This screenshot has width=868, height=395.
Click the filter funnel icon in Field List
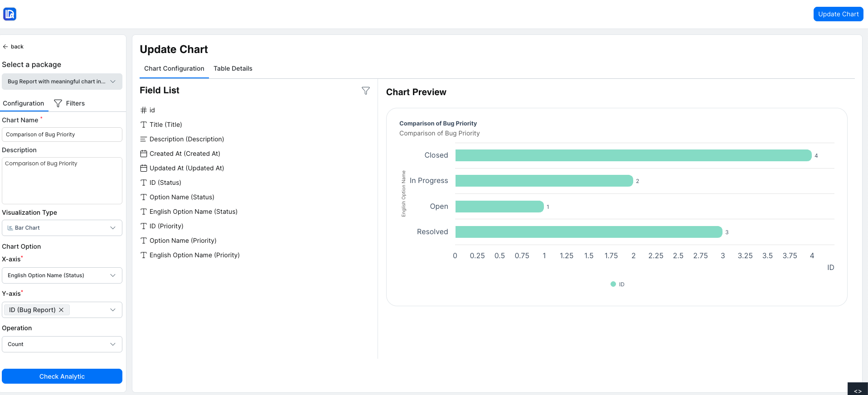[365, 91]
